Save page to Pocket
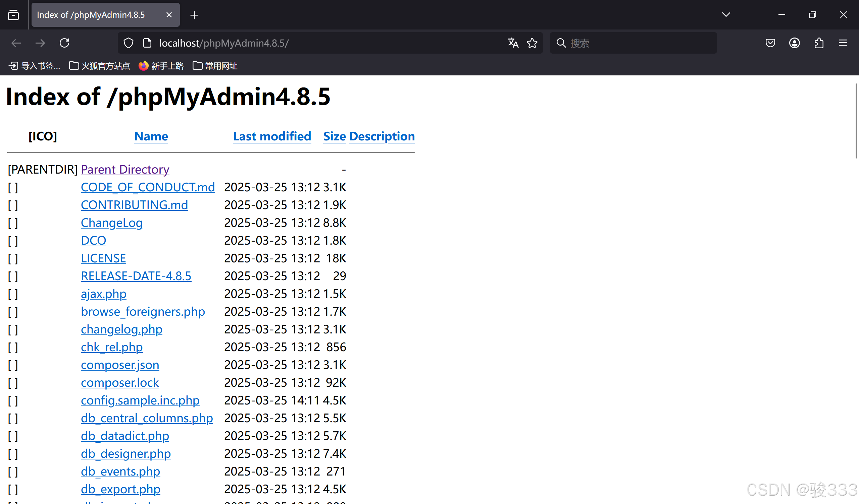859x504 pixels. point(770,43)
